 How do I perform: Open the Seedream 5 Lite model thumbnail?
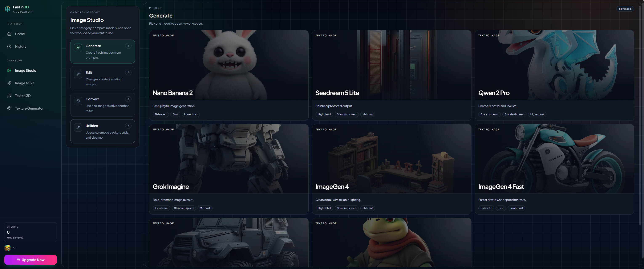pos(392,65)
